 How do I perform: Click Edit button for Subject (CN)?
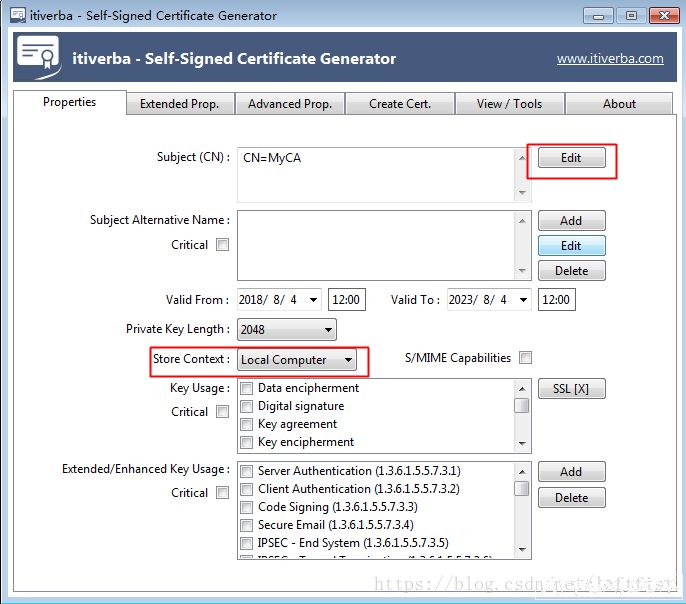pos(571,158)
